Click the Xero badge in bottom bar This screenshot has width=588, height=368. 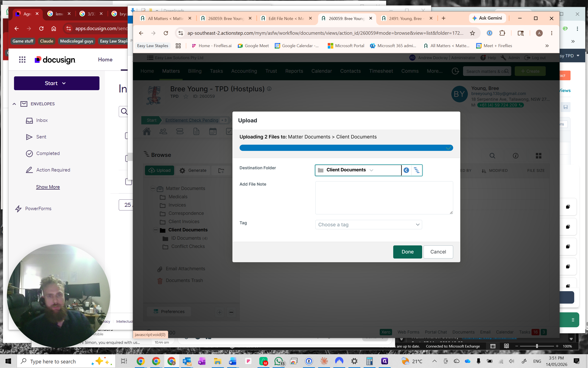coord(386,332)
